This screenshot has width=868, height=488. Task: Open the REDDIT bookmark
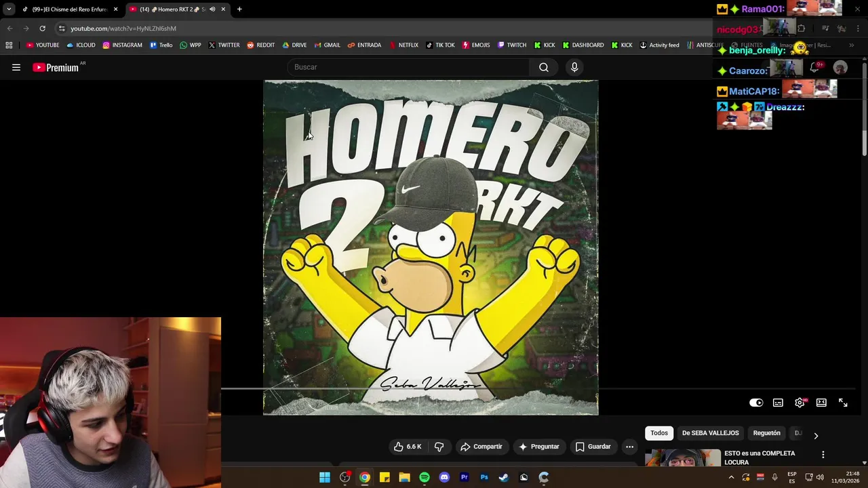261,45
